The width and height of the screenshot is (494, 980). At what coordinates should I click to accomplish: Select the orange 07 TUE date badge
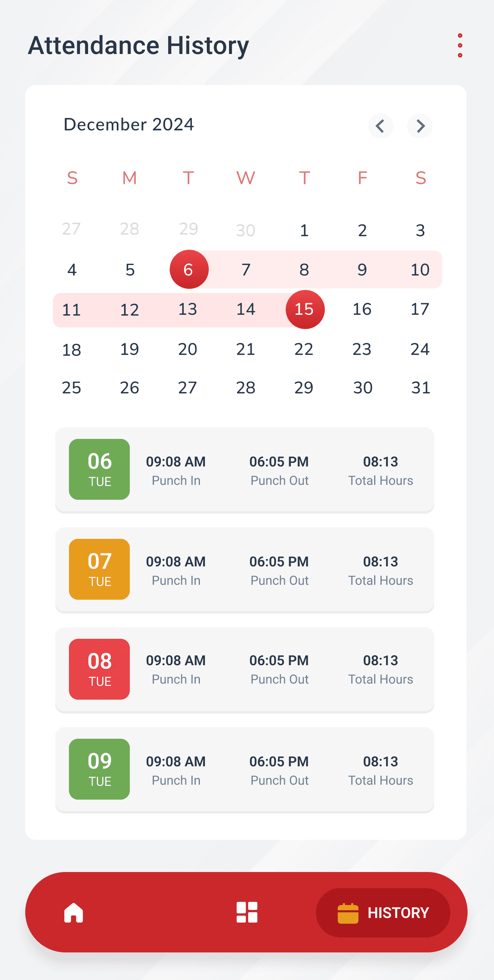(x=99, y=569)
